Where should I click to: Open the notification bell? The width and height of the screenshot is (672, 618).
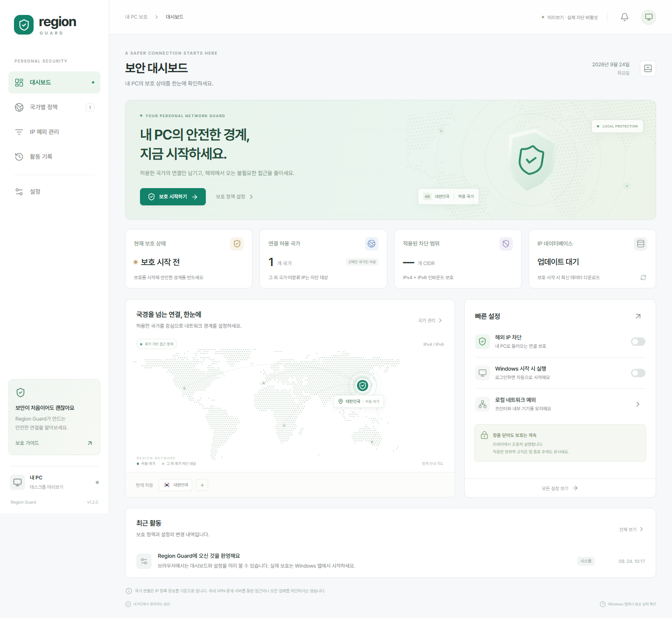point(624,17)
